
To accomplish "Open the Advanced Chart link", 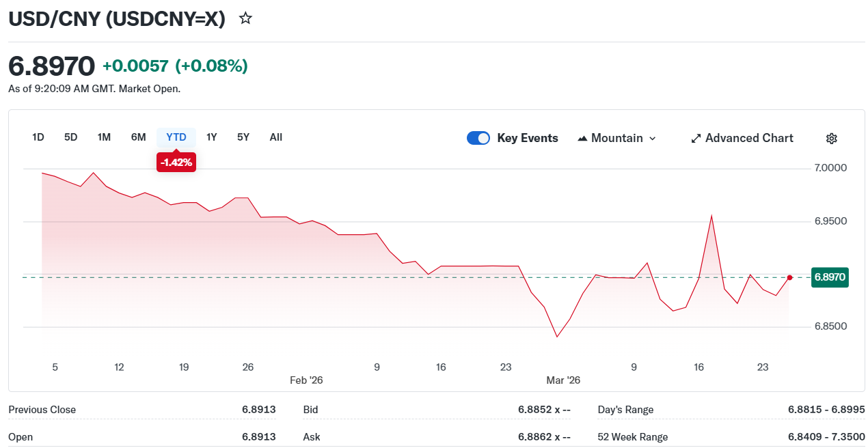I will (x=749, y=138).
